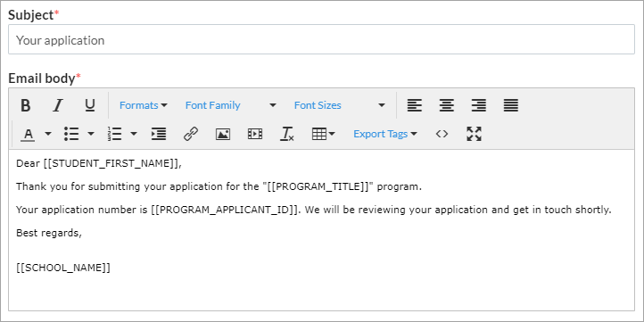Clear text formatting
The width and height of the screenshot is (644, 322).
point(286,134)
